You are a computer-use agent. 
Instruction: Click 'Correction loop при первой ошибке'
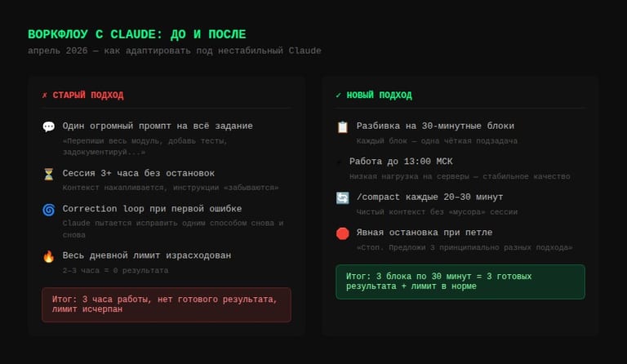point(152,209)
